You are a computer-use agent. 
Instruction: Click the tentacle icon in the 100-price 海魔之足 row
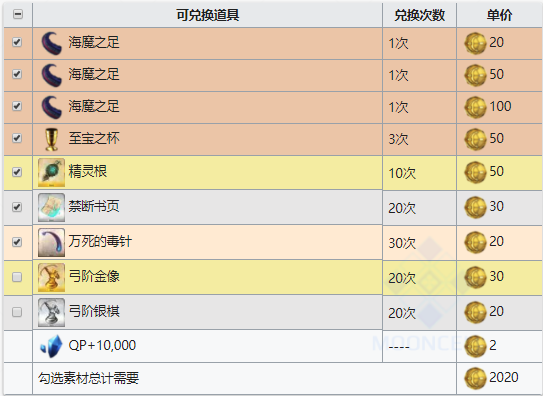click(x=52, y=107)
